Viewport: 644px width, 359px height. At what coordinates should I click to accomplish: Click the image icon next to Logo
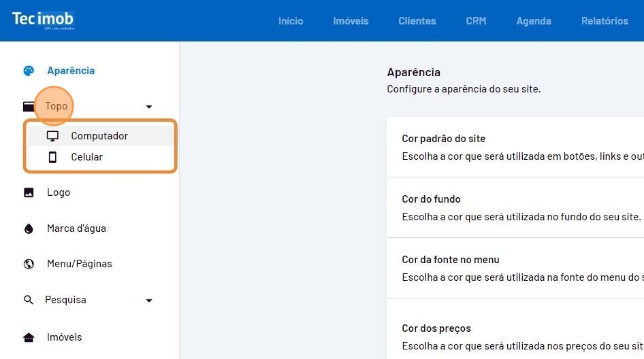pos(29,192)
